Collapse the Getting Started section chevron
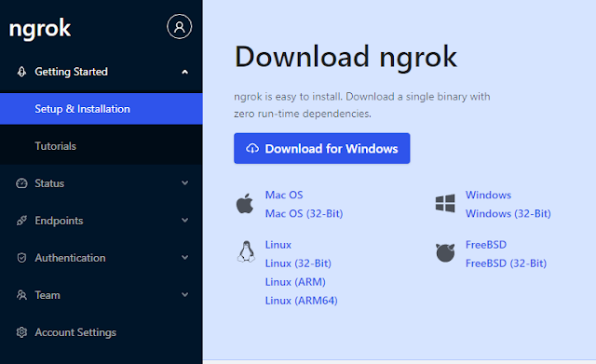 [x=184, y=72]
